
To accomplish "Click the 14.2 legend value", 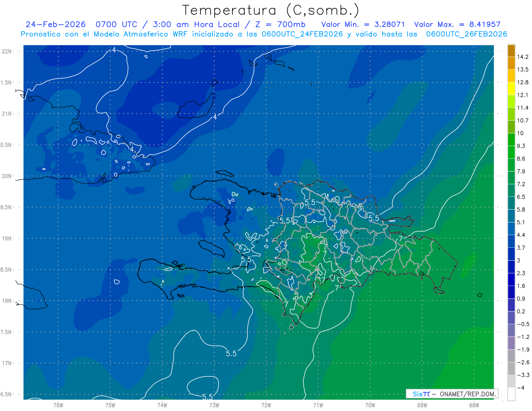I will [x=522, y=57].
